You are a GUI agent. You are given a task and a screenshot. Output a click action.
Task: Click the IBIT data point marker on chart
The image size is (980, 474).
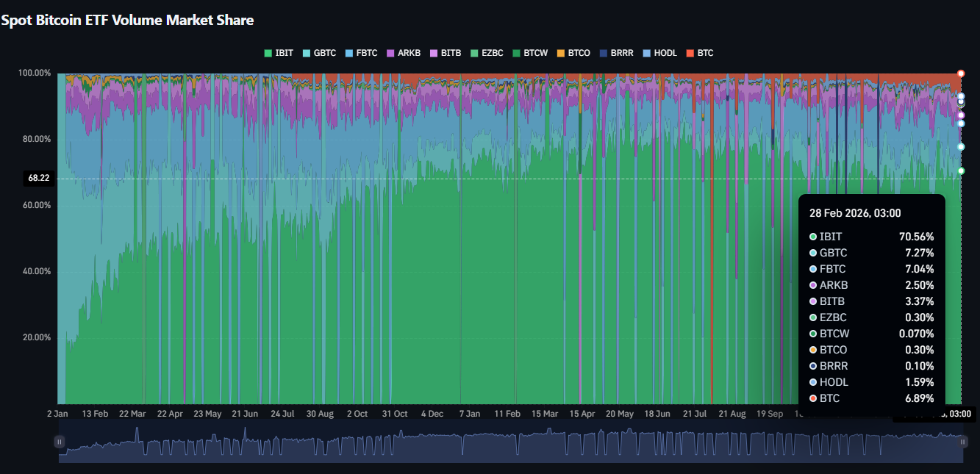961,171
